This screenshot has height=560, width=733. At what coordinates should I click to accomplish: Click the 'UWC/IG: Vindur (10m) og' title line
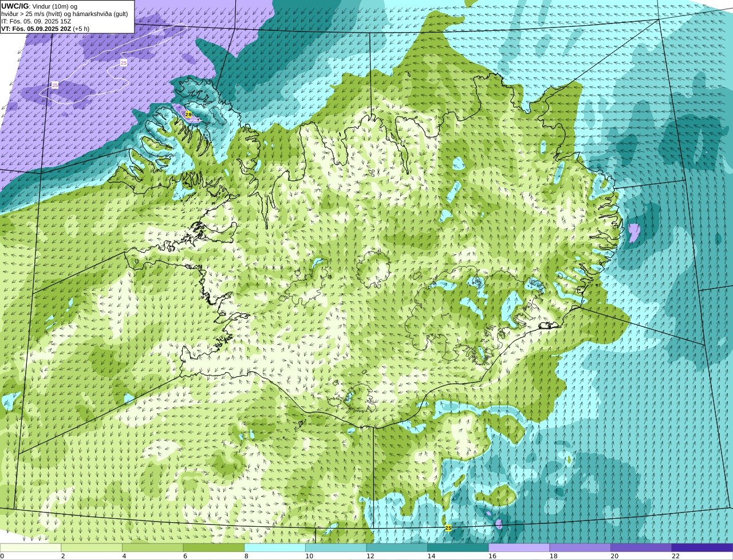[x=39, y=6]
